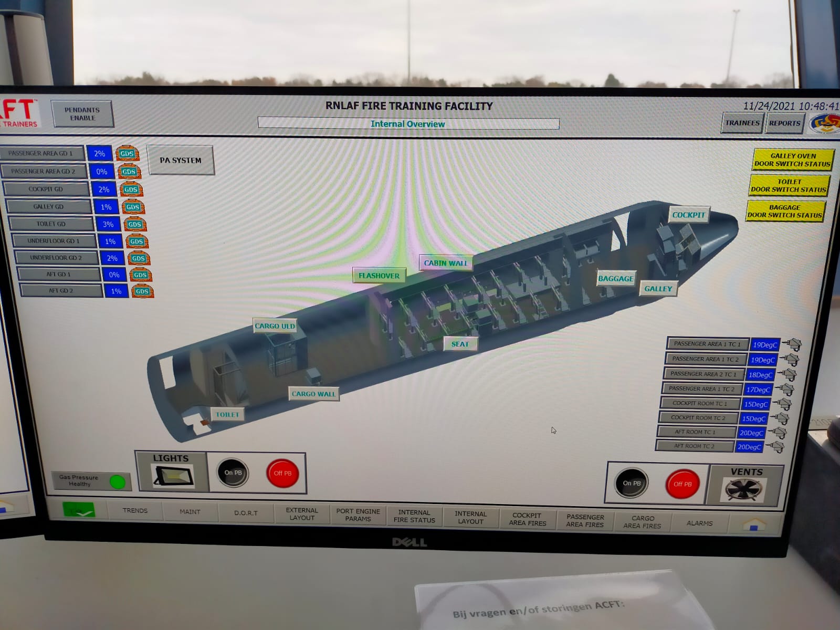Click sensor icon for Cockpit Room TC 1
840x630 pixels.
tap(782, 404)
